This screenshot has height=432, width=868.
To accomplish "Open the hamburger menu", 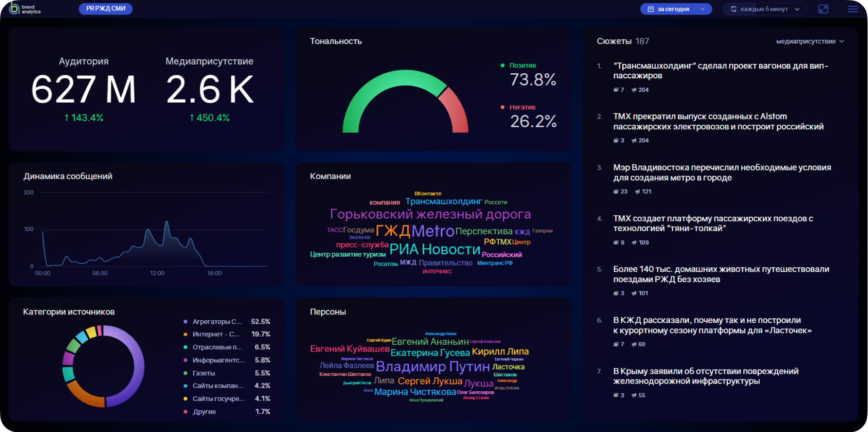I will (853, 9).
